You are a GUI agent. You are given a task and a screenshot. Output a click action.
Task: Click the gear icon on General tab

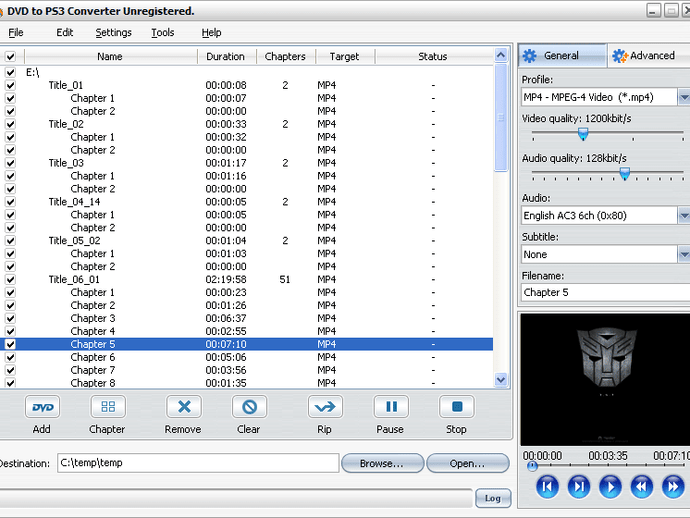click(x=530, y=56)
